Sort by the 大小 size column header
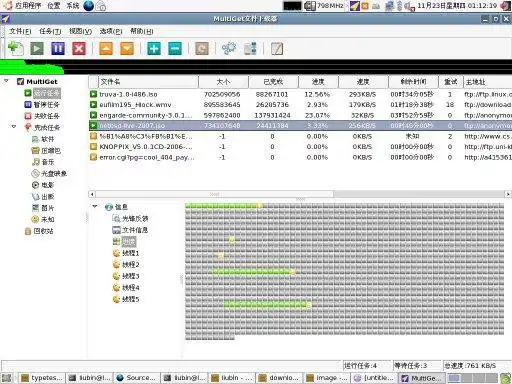The width and height of the screenshot is (512, 384). (223, 82)
